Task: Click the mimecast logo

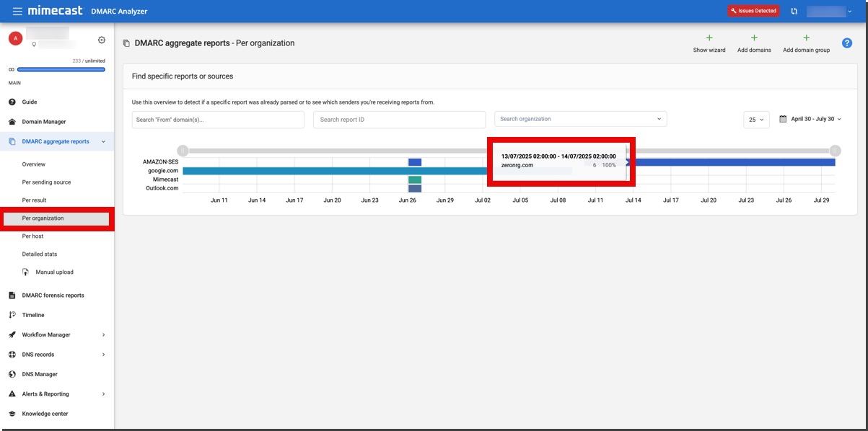Action: point(56,11)
